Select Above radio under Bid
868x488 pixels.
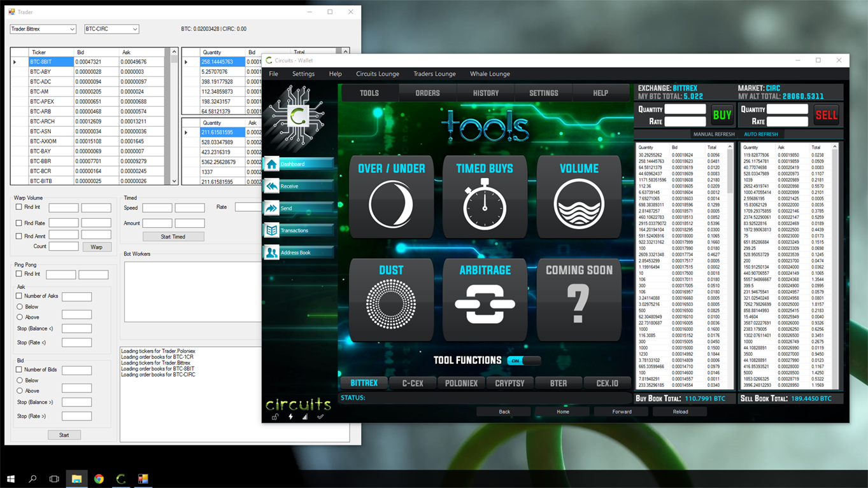(20, 391)
